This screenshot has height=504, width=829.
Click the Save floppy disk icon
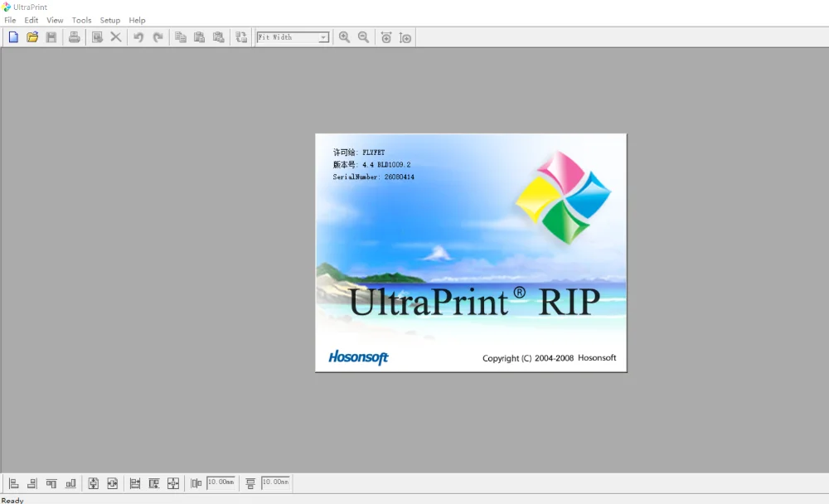pyautogui.click(x=51, y=37)
